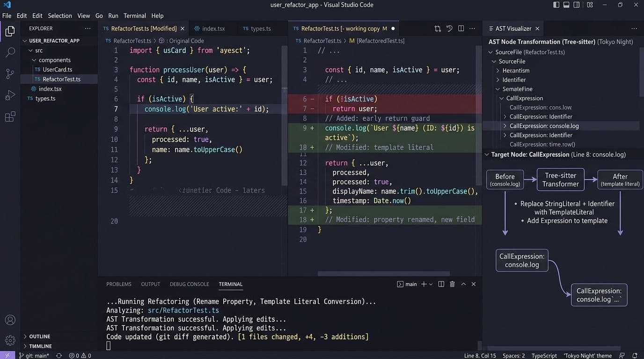Open the Selection menu
The image size is (644, 359).
point(60,15)
